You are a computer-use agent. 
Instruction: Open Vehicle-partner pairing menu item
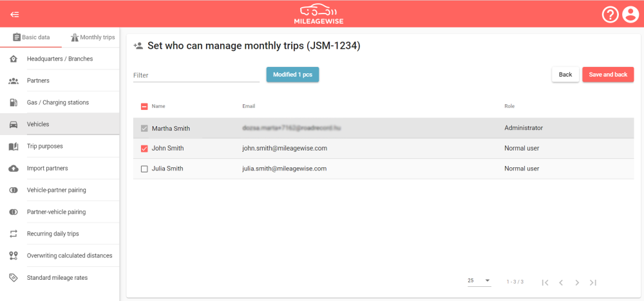[x=60, y=190]
